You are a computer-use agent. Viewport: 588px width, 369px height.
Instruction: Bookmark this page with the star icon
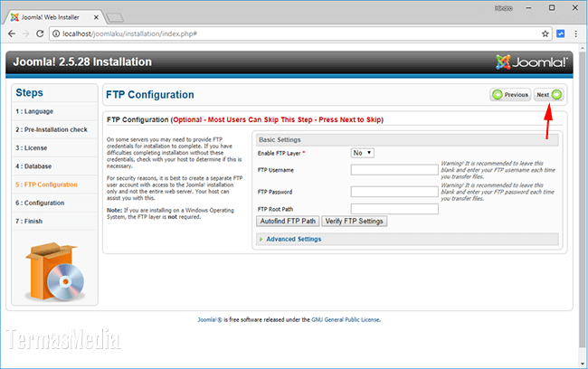(545, 33)
